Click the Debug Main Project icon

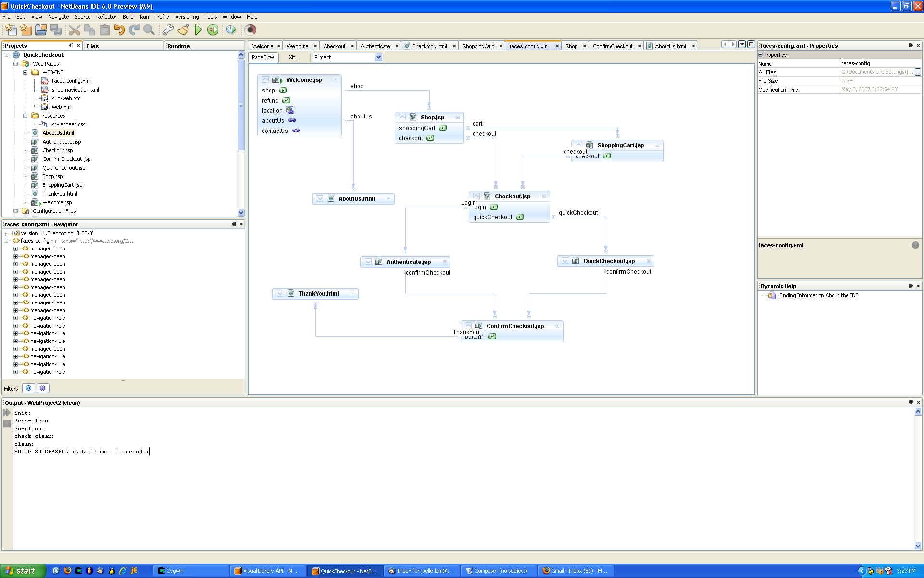(x=213, y=30)
